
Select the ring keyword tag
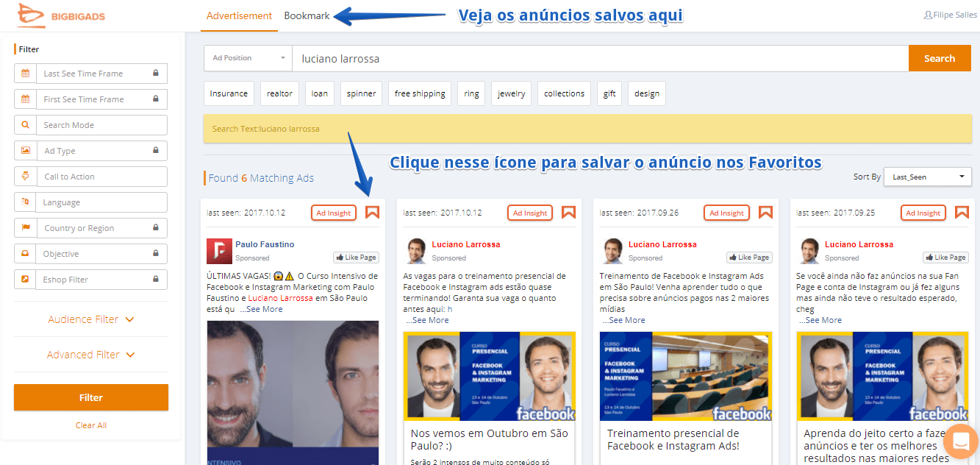[x=471, y=93]
